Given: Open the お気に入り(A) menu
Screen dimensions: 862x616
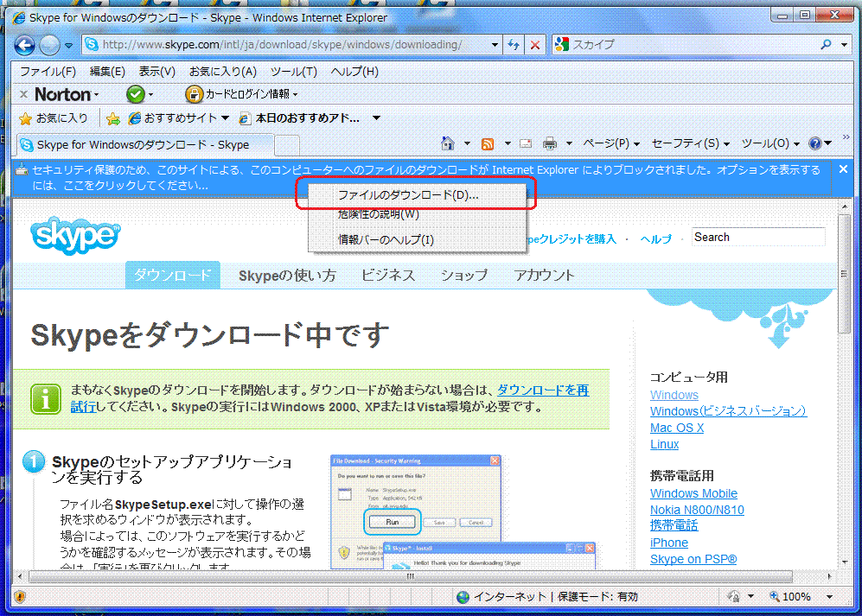Looking at the screenshot, I should click(223, 72).
